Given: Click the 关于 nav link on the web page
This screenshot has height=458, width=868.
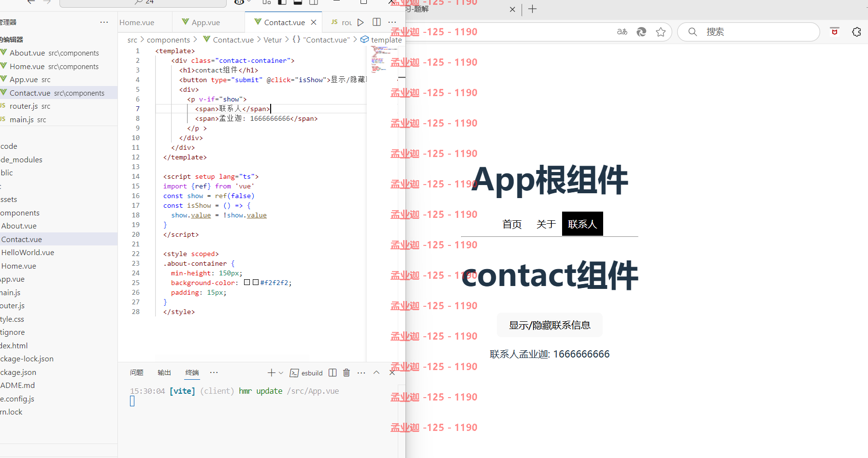Looking at the screenshot, I should click(546, 224).
